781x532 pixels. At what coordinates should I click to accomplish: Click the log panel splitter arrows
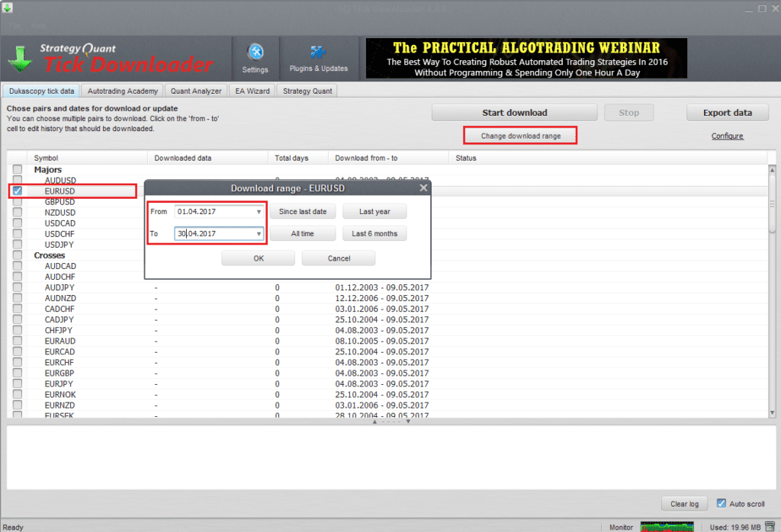pos(391,421)
